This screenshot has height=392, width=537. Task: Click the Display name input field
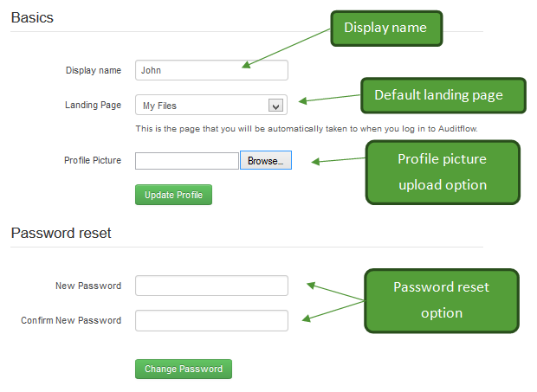click(211, 70)
